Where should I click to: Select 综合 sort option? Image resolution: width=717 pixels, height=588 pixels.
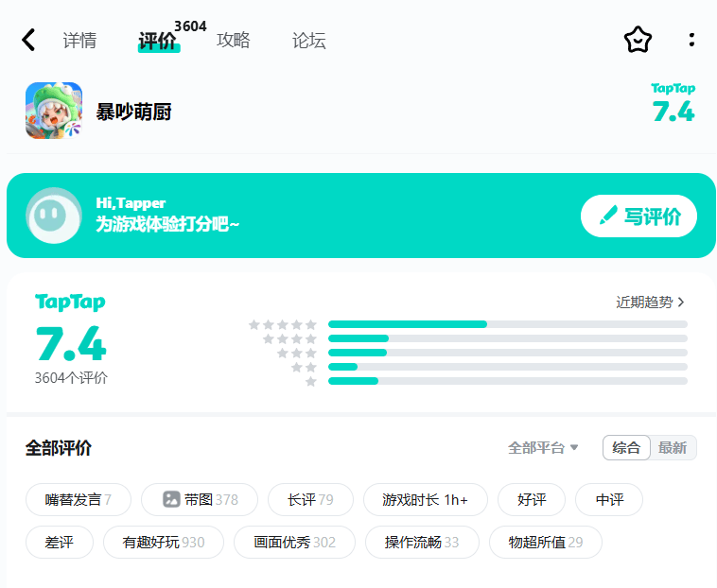(x=626, y=448)
